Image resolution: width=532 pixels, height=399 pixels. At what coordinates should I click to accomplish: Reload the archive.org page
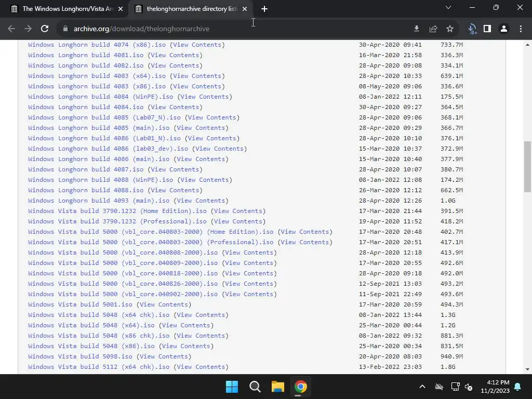tap(45, 29)
